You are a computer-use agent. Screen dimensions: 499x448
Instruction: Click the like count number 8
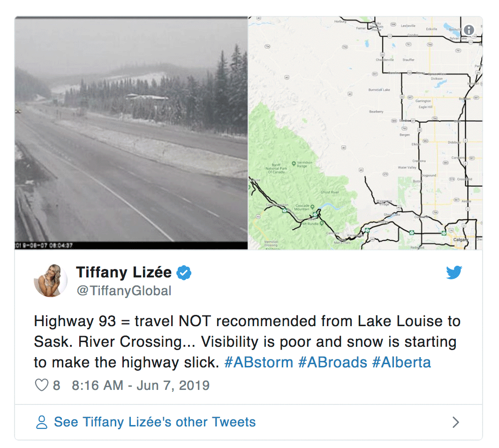(x=57, y=385)
